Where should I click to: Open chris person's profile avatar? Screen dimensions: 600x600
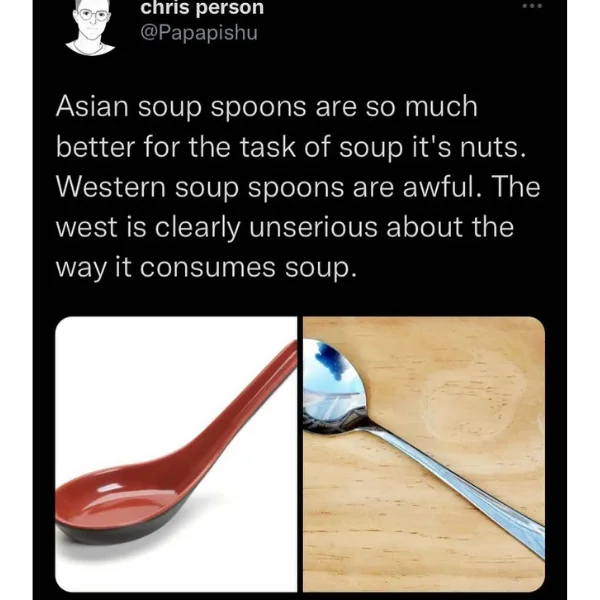(x=90, y=28)
